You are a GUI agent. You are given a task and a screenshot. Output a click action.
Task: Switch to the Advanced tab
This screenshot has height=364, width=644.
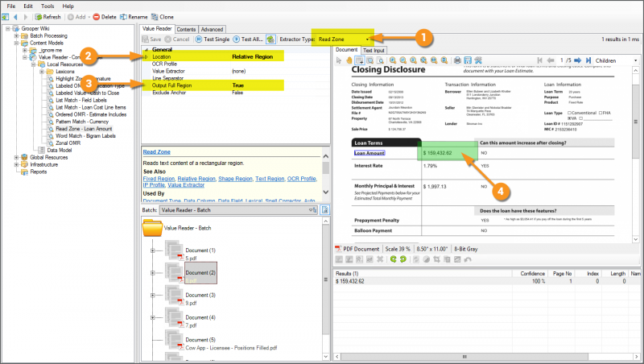click(213, 29)
